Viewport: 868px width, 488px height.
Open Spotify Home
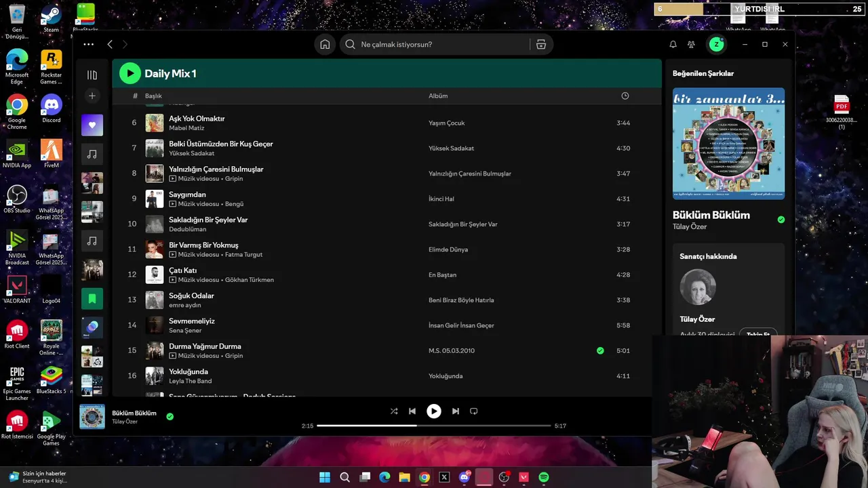coord(325,44)
